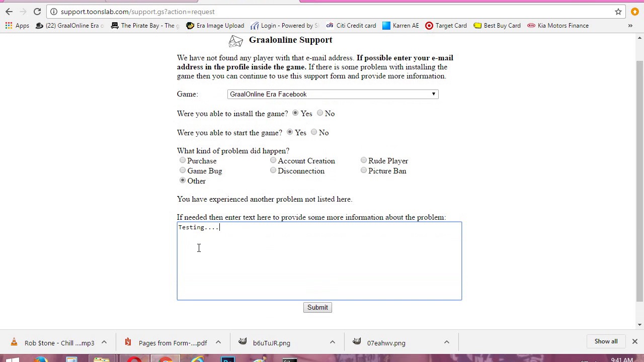Open the Target Card bookmark
644x362 pixels.
pos(446,26)
